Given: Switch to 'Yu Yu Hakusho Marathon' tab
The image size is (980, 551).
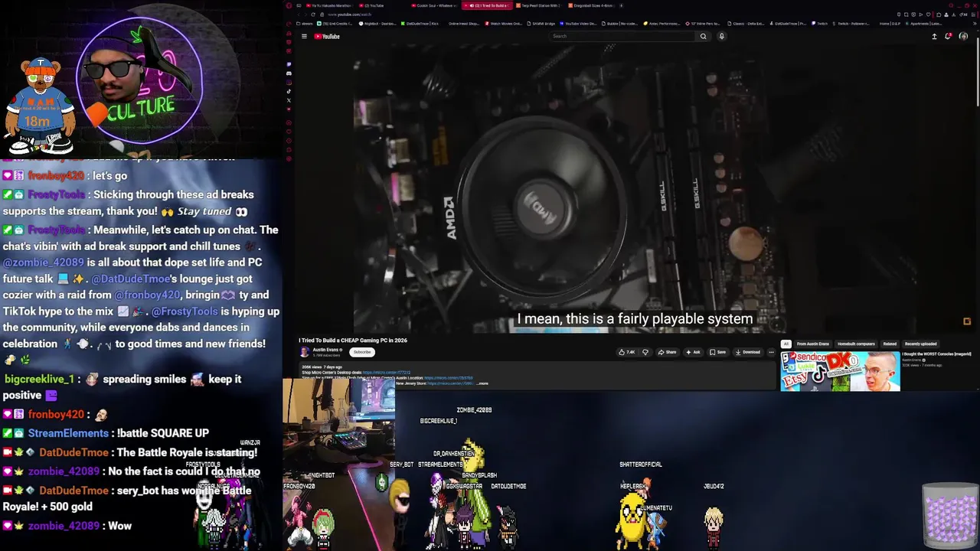Looking at the screenshot, I should point(331,5).
